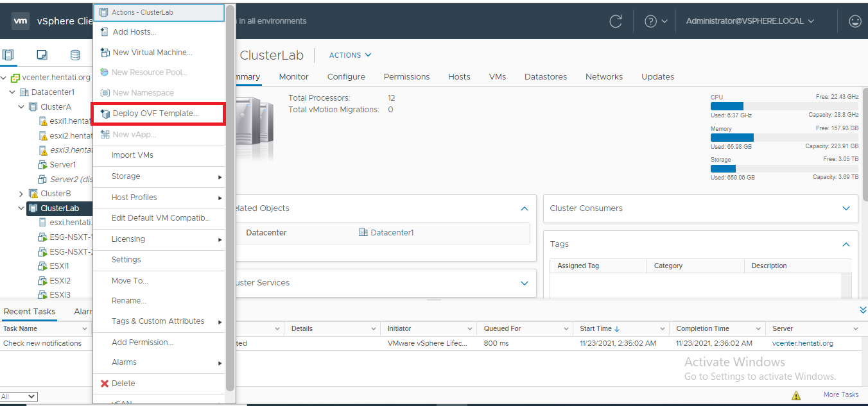Open the Initiator column filter dropdown
Image resolution: width=868 pixels, height=406 pixels.
470,329
